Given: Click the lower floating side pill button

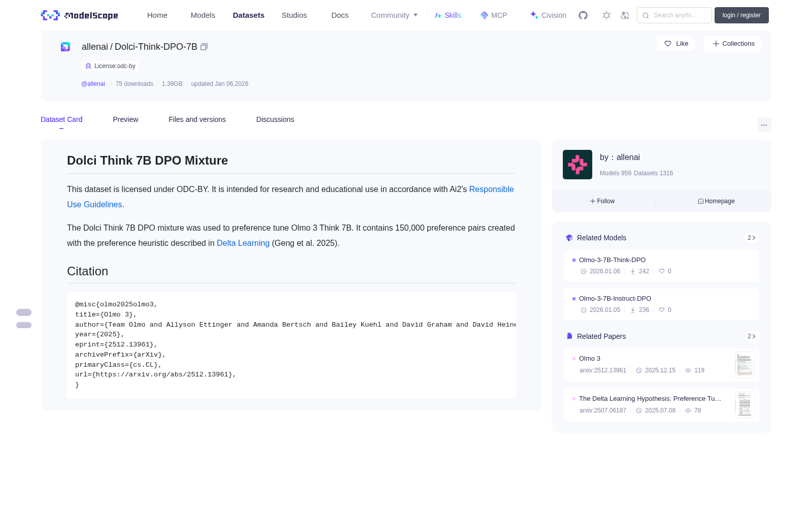Looking at the screenshot, I should (x=24, y=325).
